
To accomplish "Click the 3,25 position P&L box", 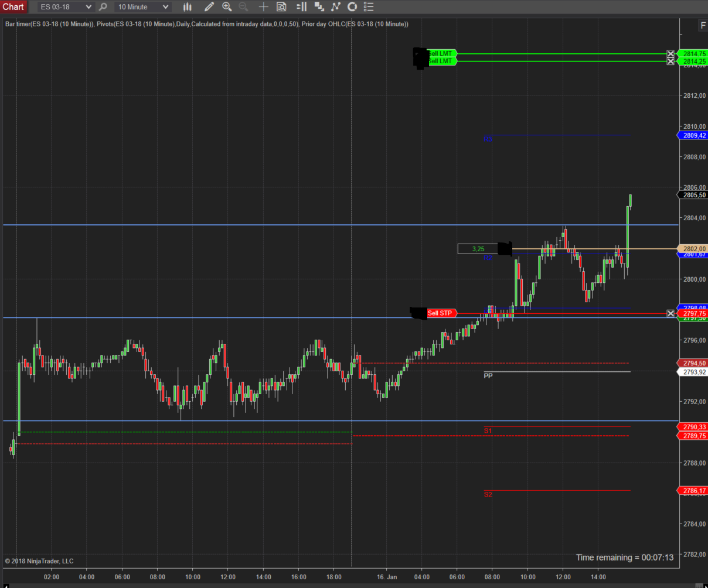I will click(478, 249).
